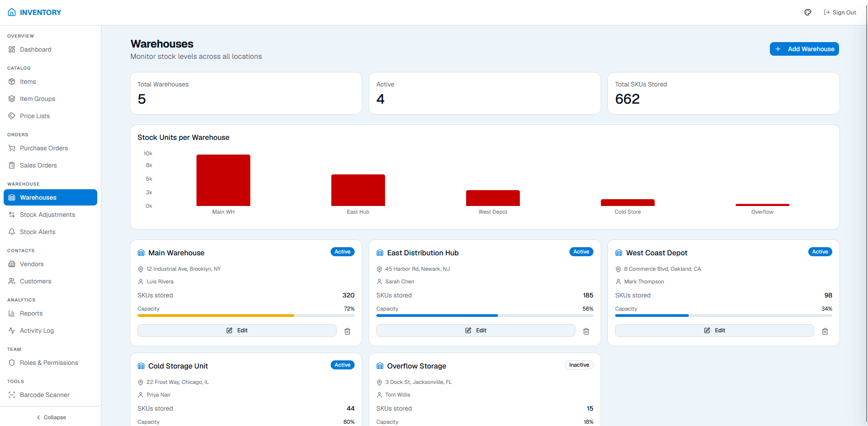Open the Reports section
Image resolution: width=868 pixels, height=426 pixels.
50,313
